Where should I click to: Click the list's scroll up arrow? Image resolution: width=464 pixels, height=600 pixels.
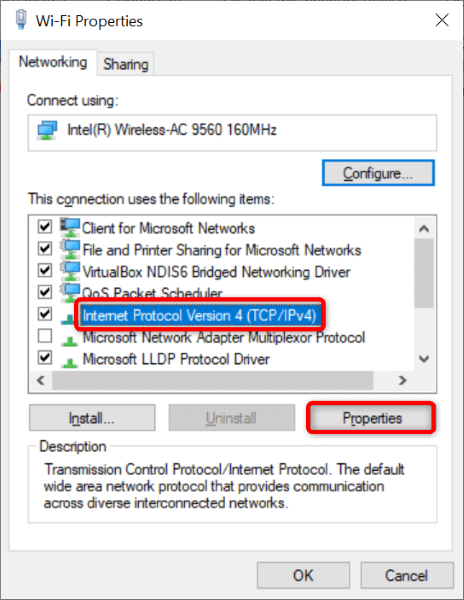423,229
